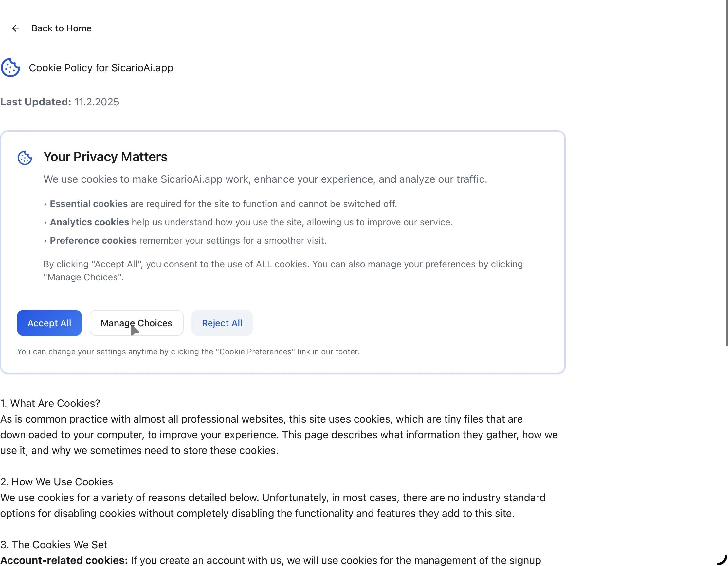Click the bold Essential cookies label

(89, 204)
